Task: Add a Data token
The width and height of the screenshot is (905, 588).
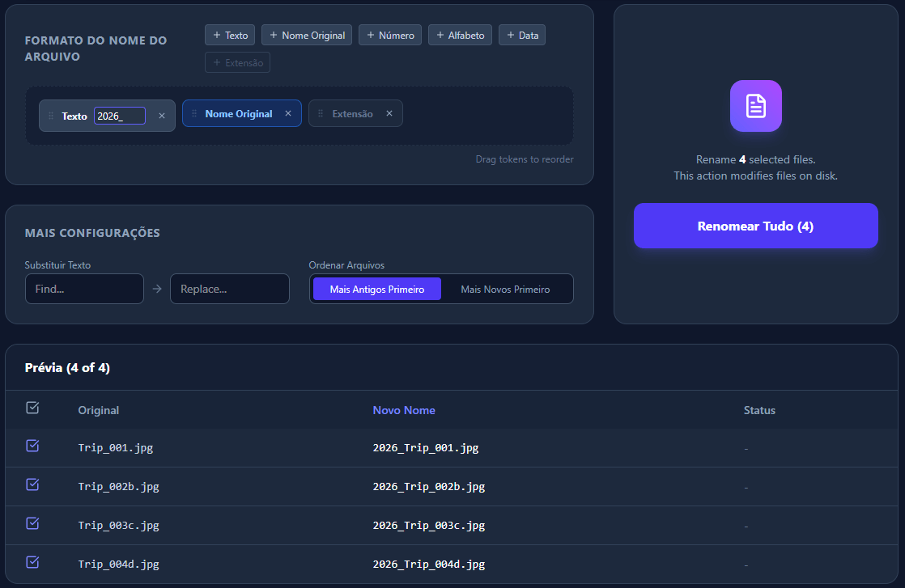Action: click(522, 35)
